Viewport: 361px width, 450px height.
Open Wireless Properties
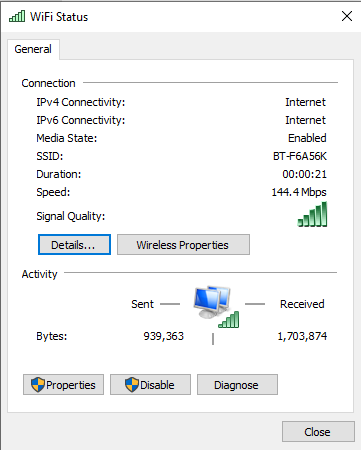[x=183, y=245]
